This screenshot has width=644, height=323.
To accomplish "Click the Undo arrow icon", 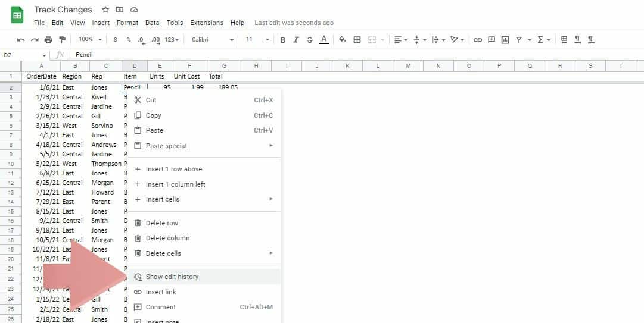I will tap(21, 40).
